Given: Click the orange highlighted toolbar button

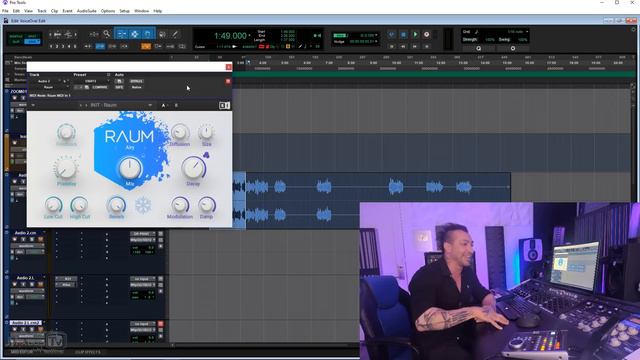Looking at the screenshot, I should tap(146, 46).
